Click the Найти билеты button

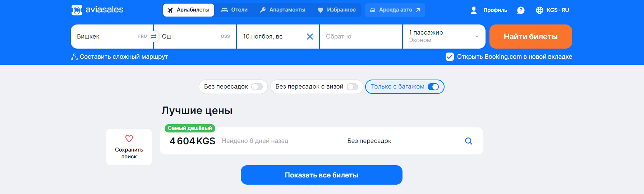coord(530,36)
